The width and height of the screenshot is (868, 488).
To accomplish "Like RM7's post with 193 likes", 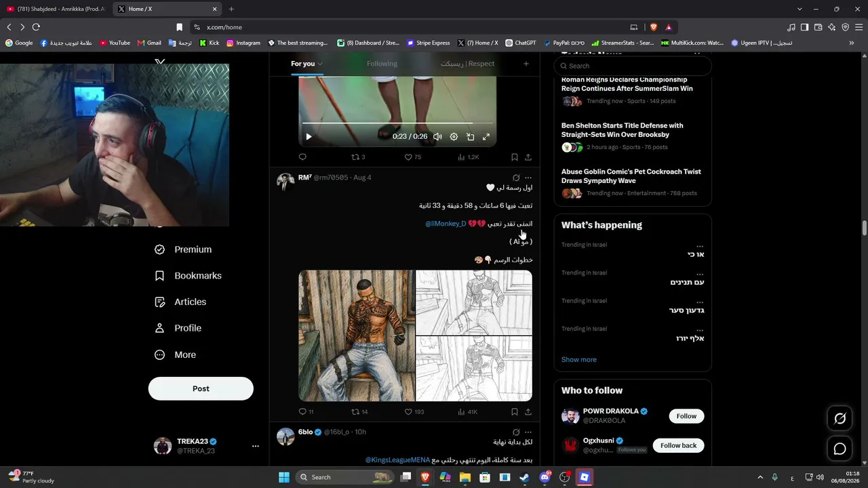I will point(414,411).
